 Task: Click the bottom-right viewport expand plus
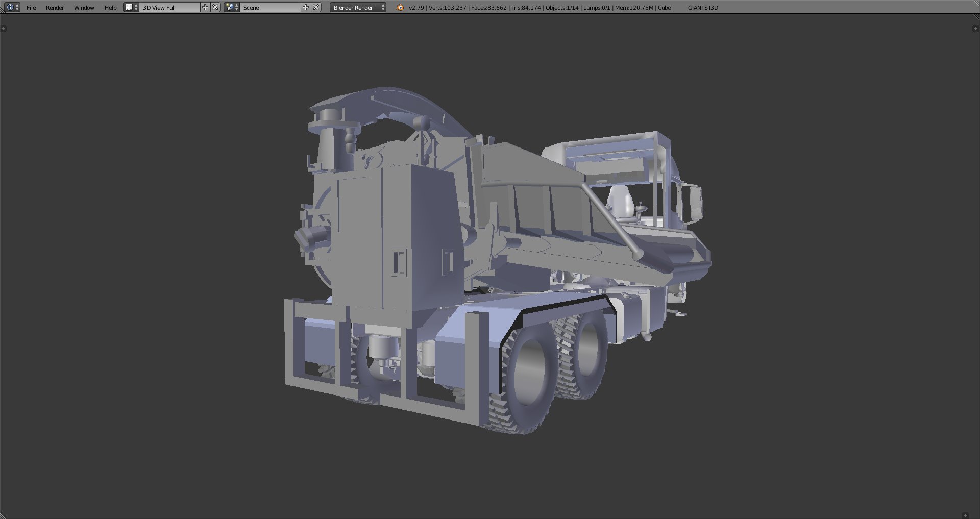[965, 516]
